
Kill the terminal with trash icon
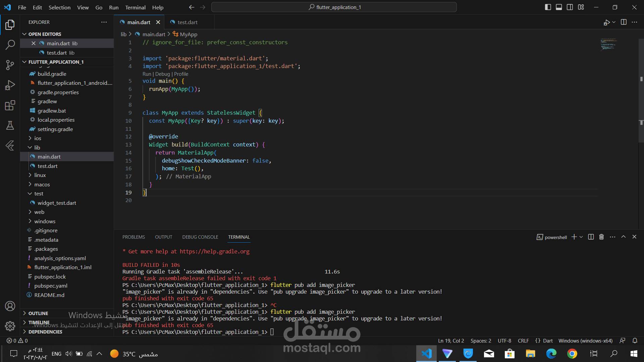[x=601, y=237]
